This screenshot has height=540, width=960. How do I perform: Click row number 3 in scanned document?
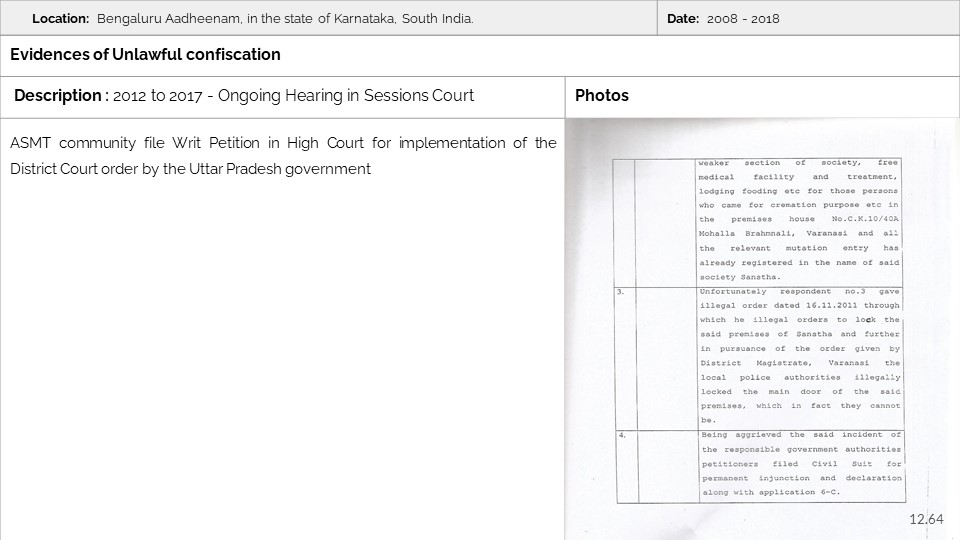coord(621,292)
